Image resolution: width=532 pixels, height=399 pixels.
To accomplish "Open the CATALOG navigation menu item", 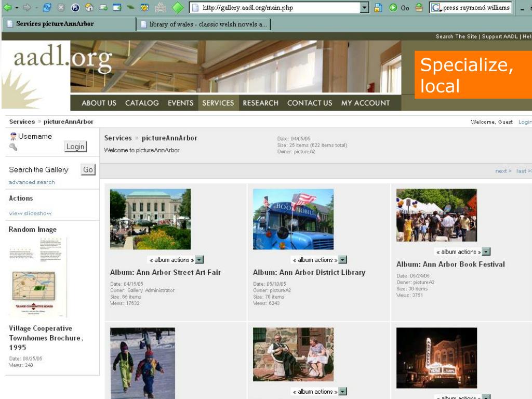I will tap(142, 103).
